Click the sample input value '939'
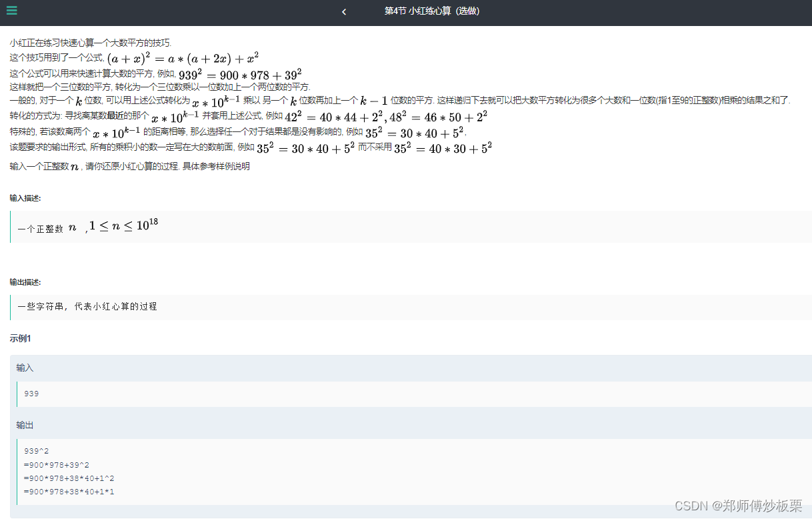This screenshot has width=812, height=519. click(31, 394)
